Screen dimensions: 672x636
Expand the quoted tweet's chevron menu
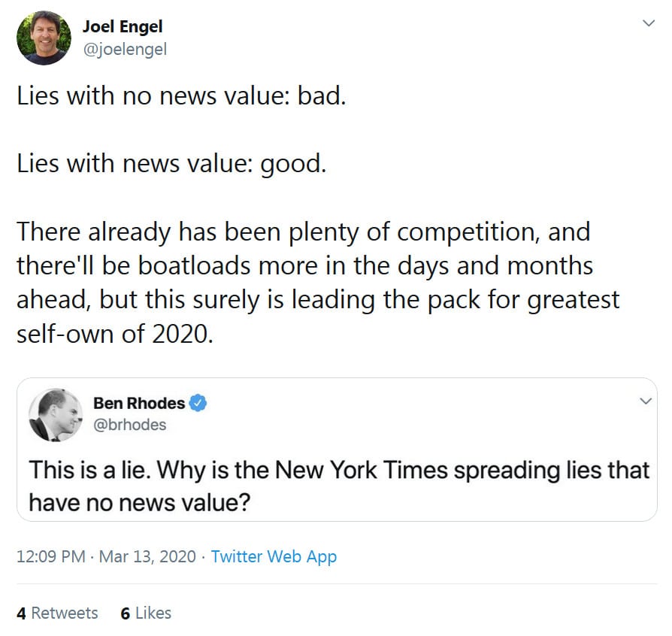coord(645,401)
